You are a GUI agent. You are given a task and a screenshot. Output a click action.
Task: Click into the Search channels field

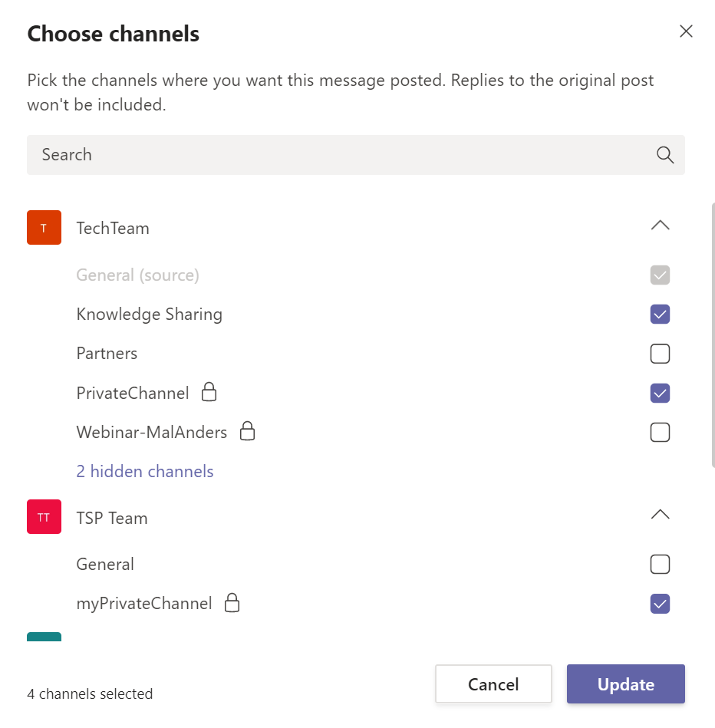click(338, 155)
